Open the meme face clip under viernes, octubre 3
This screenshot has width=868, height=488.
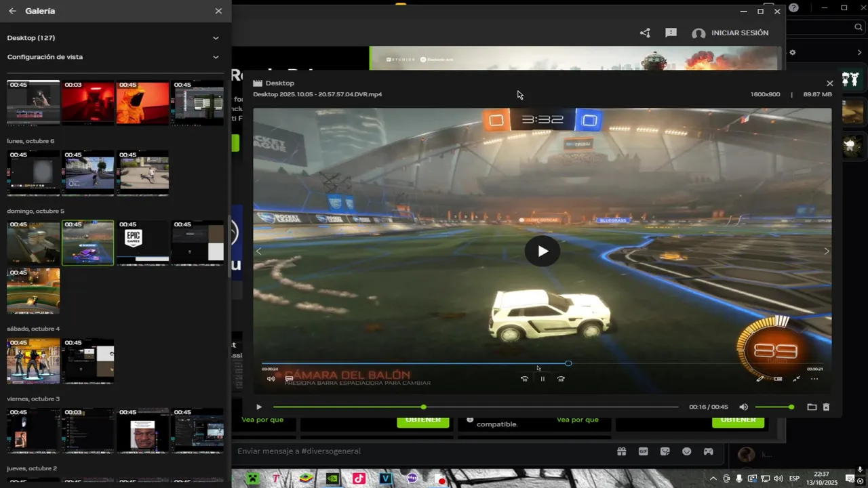142,430
